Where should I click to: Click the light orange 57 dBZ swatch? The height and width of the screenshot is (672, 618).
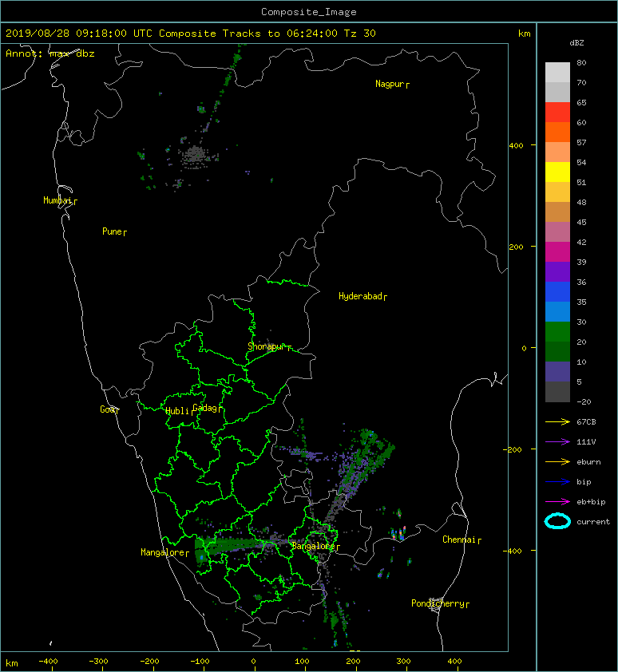click(557, 152)
